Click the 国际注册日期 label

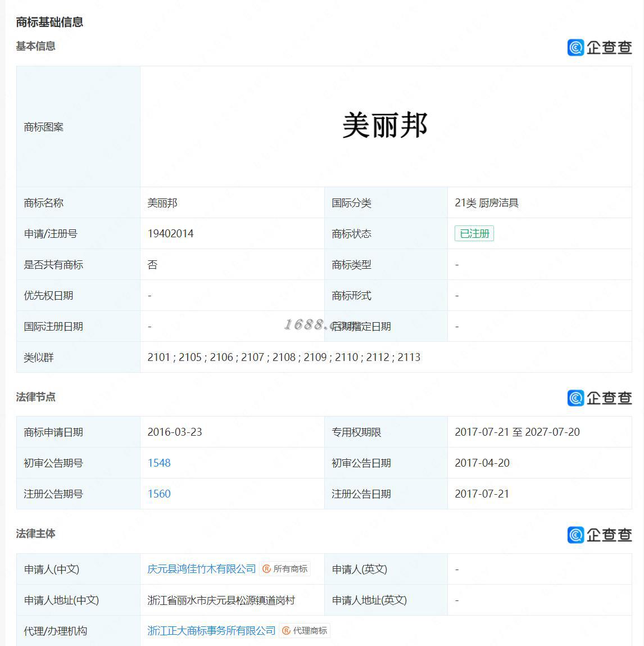coord(53,326)
